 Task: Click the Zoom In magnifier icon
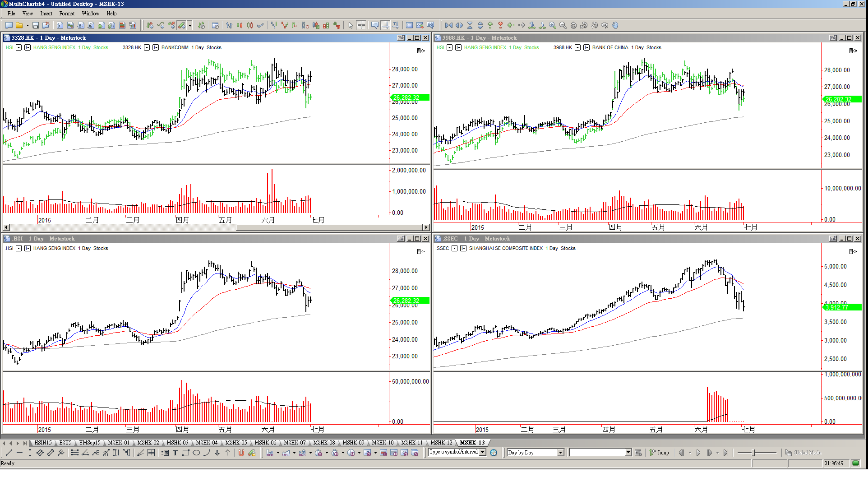(x=552, y=25)
